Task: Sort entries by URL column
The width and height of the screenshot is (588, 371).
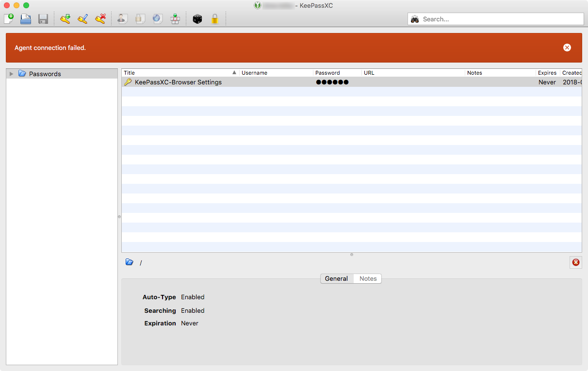Action: pos(413,73)
